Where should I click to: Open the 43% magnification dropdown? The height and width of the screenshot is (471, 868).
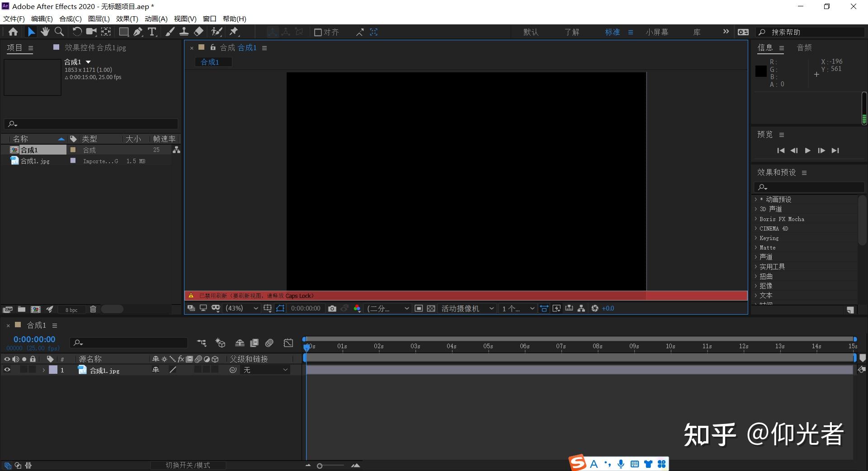pyautogui.click(x=242, y=308)
